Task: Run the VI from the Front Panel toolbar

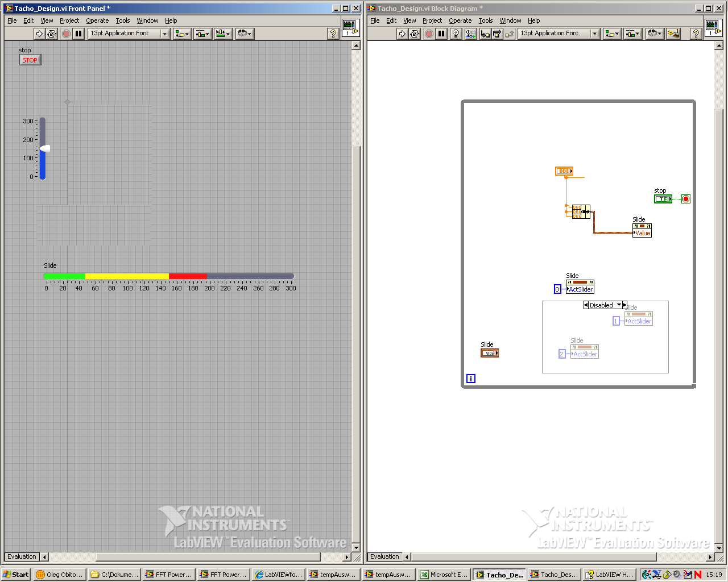Action: click(x=39, y=34)
